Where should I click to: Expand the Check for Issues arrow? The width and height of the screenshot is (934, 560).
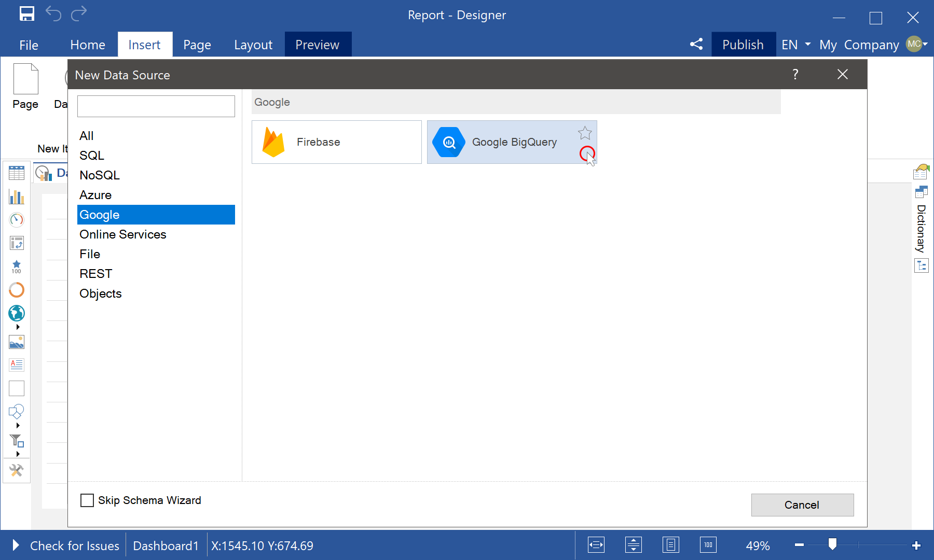[16, 545]
